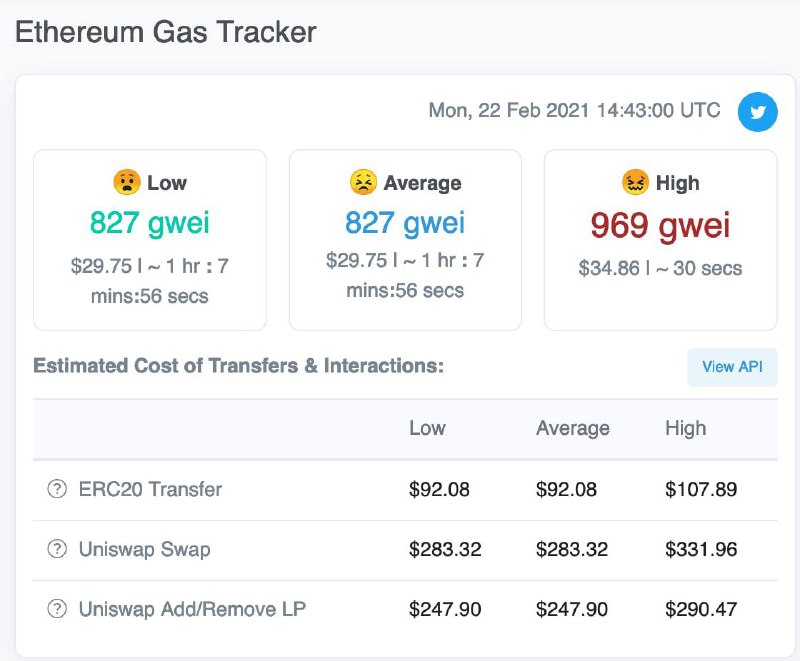
Task: Click the Twitter share icon
Action: 757,112
